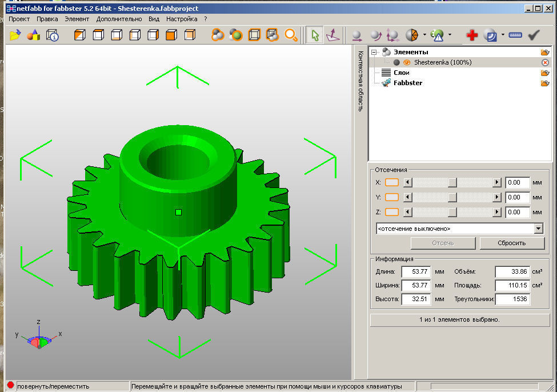Click the Shesterenka (100%) tree item
Viewport: 557px width, 392px height.
pos(443,62)
